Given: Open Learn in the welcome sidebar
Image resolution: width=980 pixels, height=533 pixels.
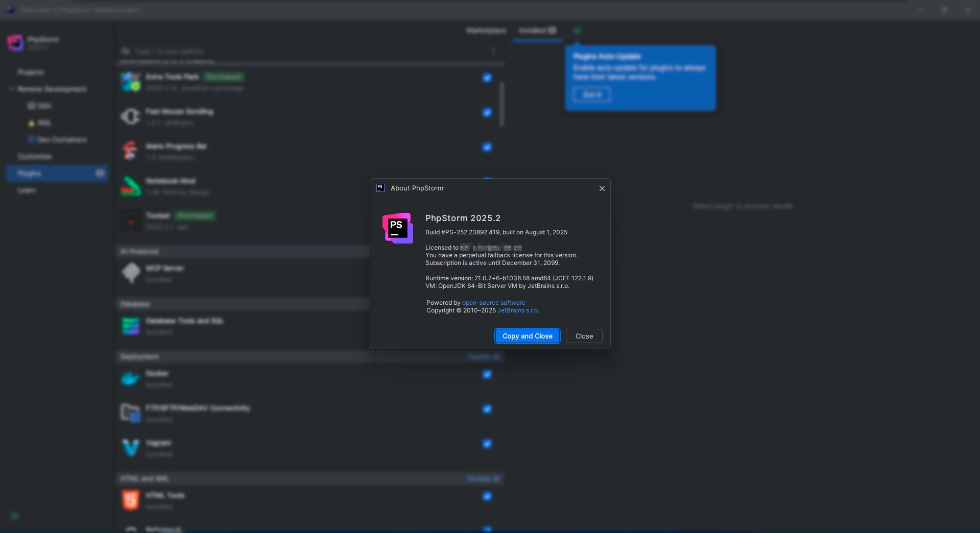Looking at the screenshot, I should tap(27, 190).
